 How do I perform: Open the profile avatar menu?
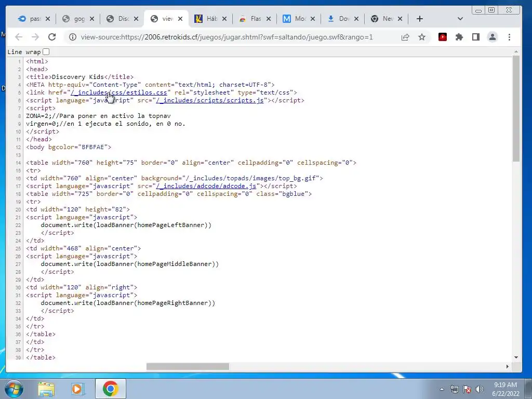[493, 37]
